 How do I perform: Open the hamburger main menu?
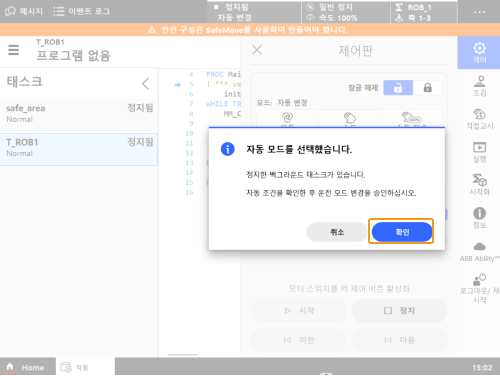point(14,50)
